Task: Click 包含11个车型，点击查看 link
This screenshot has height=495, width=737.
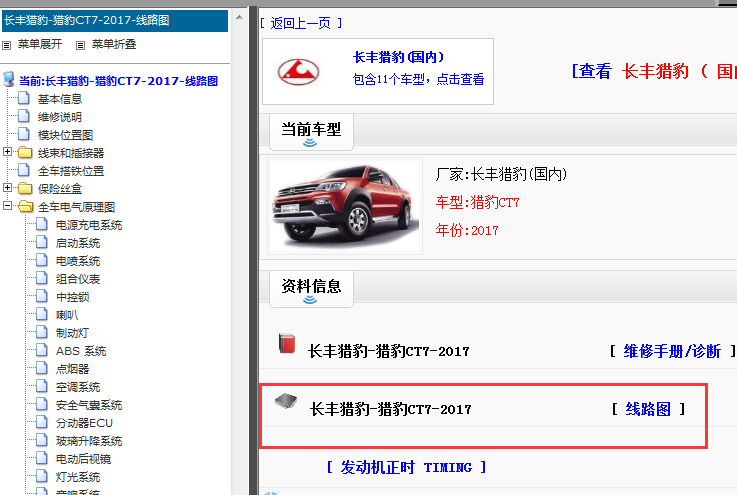Action: tap(418, 79)
